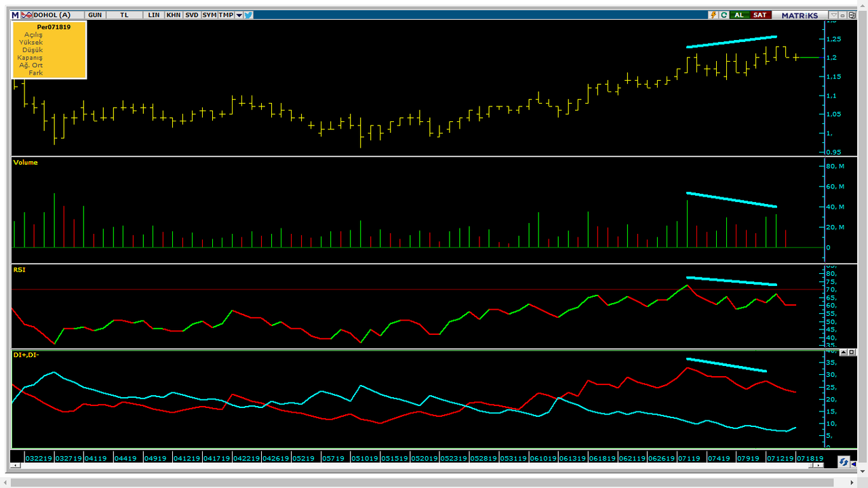Click the 032219 date on time axis

(x=38, y=458)
